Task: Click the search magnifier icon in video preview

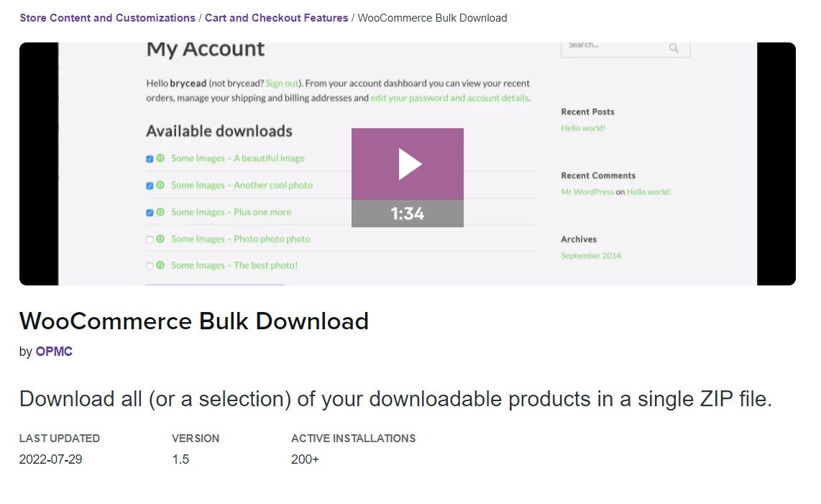Action: coord(674,47)
